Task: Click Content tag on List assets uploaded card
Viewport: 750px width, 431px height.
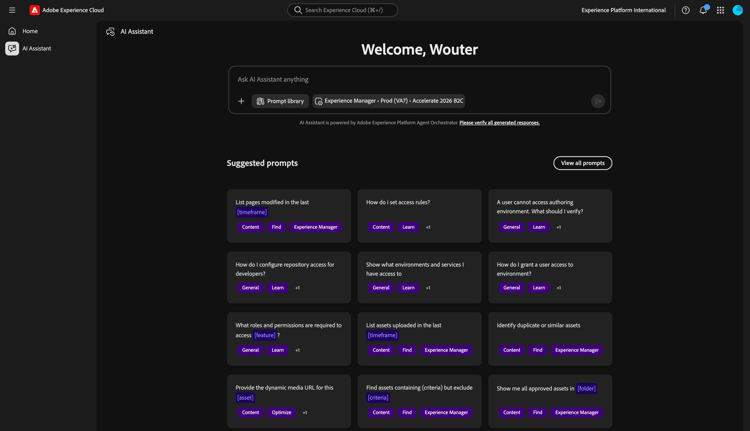Action: click(381, 350)
